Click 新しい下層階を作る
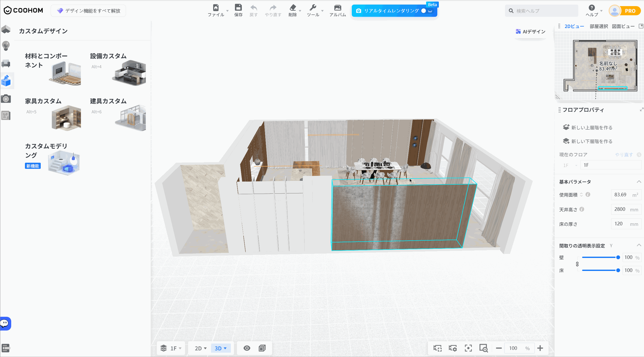The width and height of the screenshot is (644, 357). (587, 141)
